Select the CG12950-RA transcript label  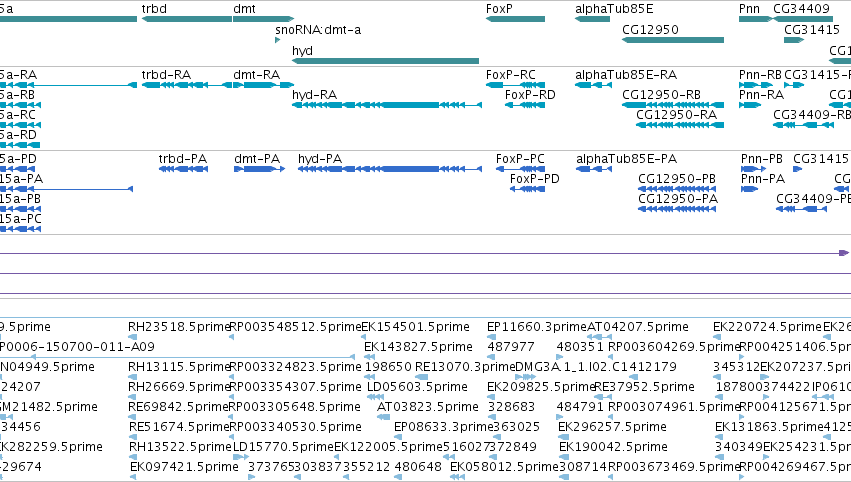click(x=677, y=115)
